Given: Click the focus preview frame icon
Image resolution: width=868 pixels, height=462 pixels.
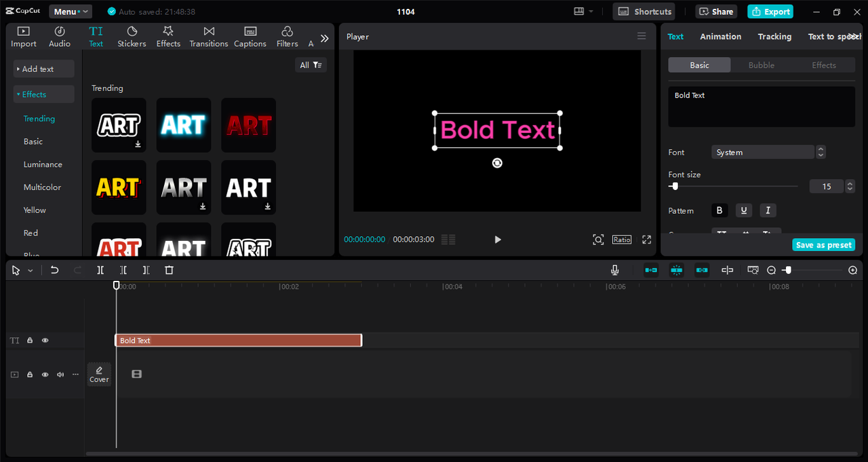Looking at the screenshot, I should point(598,239).
